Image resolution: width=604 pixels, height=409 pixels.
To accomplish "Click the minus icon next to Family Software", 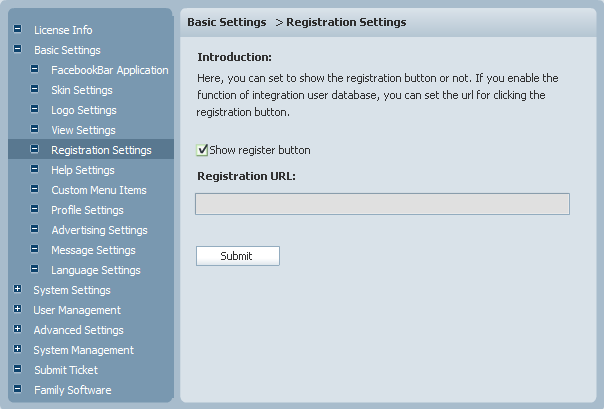I will (18, 389).
